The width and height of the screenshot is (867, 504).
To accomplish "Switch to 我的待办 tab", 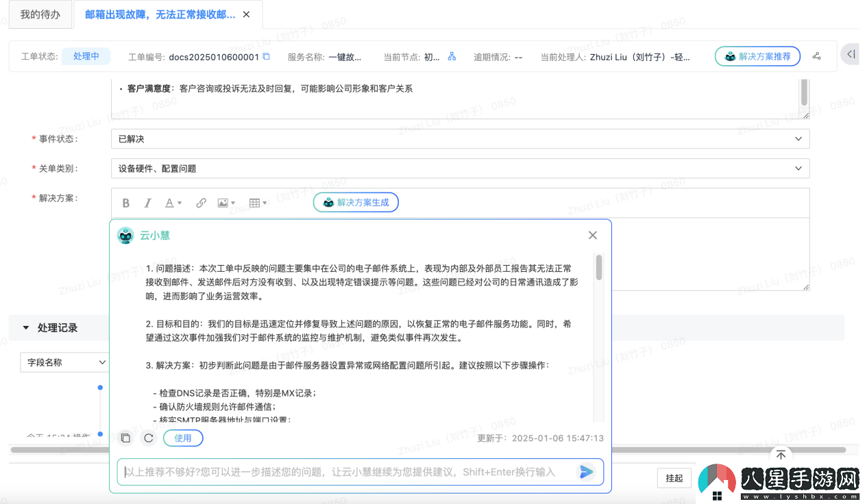I will [40, 14].
